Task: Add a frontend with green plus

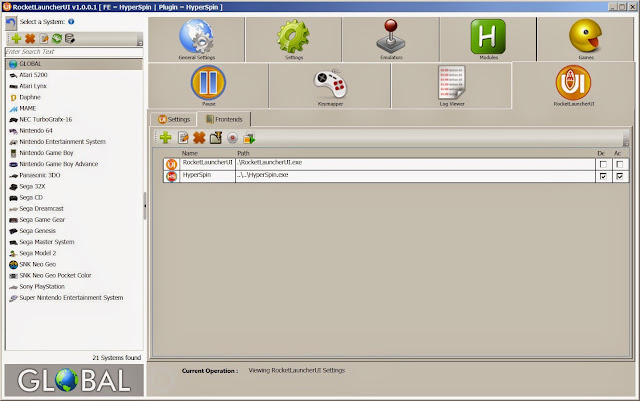Action: click(x=165, y=138)
